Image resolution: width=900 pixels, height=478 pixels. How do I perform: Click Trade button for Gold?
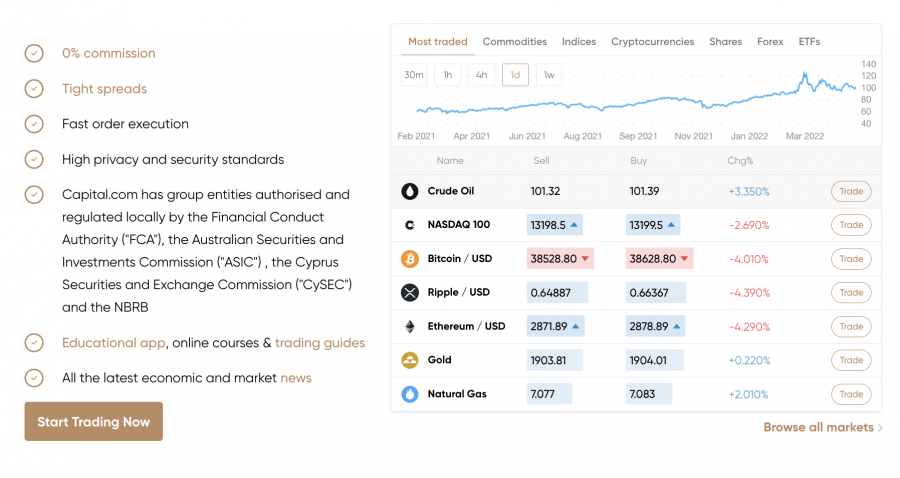851,360
